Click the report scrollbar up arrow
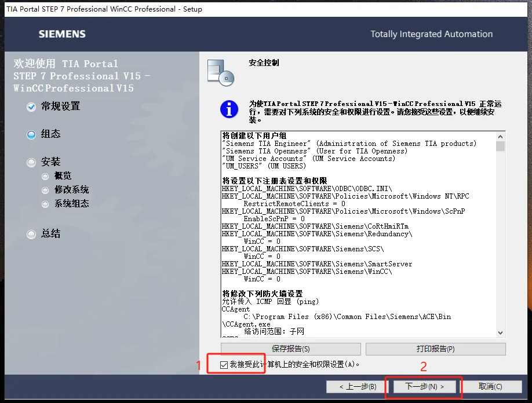The image size is (532, 403). point(500,137)
